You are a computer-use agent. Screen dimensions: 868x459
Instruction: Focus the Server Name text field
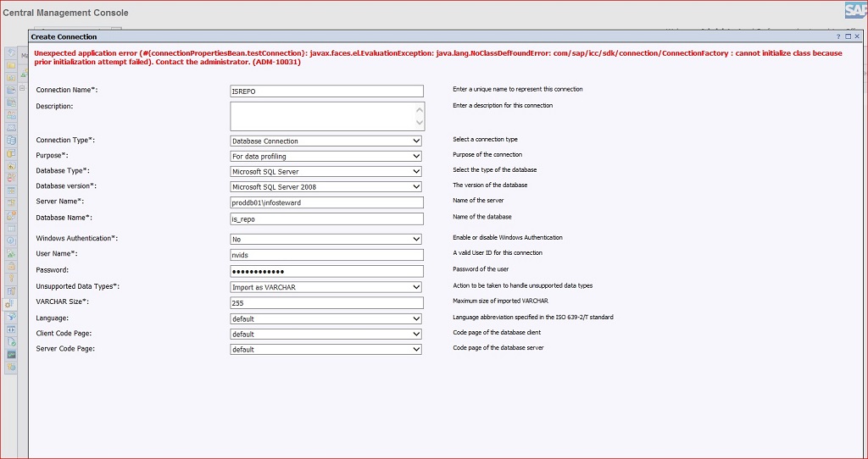click(325, 202)
